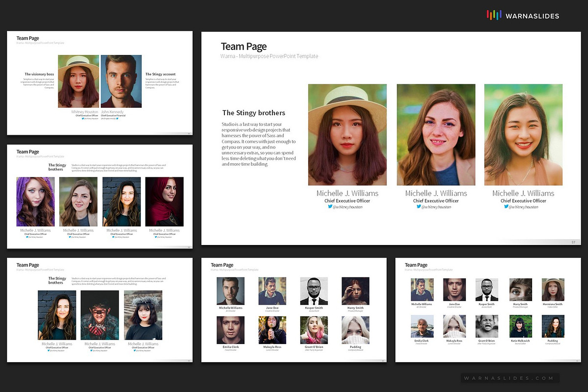Select Jane Doe's photo in eight-person slide
This screenshot has width=588, height=392.
click(x=272, y=291)
